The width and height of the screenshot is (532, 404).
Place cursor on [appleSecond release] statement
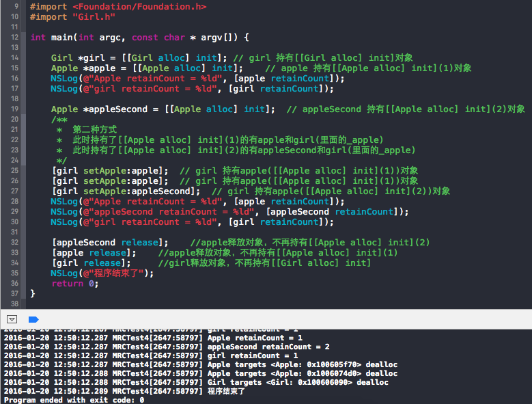coord(109,243)
